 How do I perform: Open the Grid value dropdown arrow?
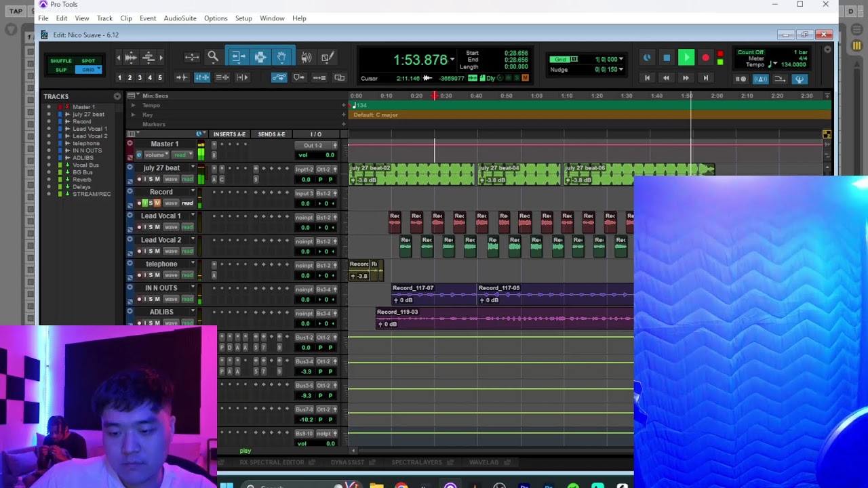click(x=621, y=59)
